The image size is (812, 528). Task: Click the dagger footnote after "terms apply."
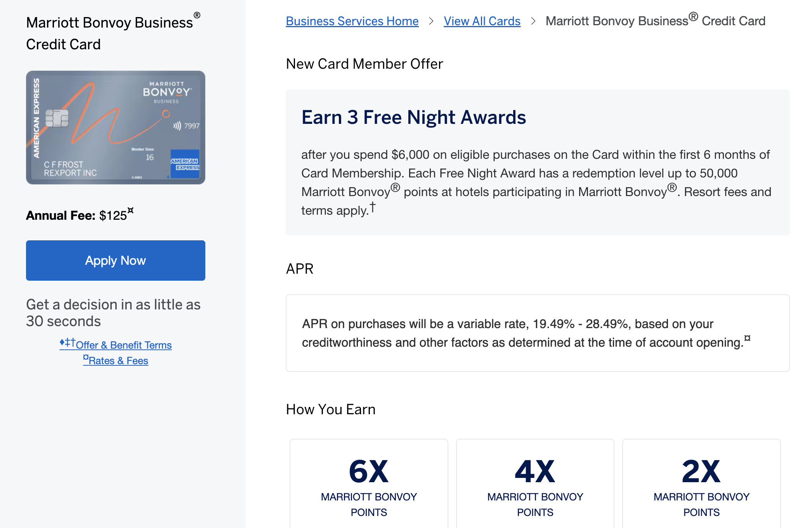click(x=373, y=207)
